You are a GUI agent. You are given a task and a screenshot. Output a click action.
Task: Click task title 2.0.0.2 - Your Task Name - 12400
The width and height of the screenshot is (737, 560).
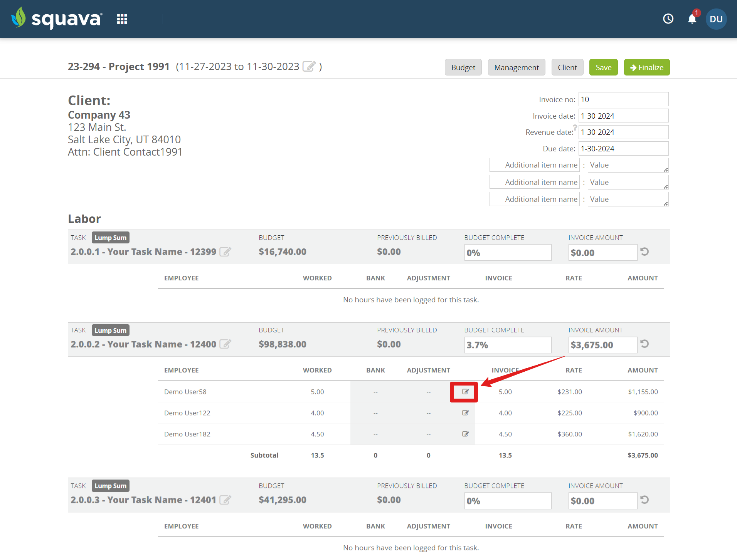[x=143, y=344]
